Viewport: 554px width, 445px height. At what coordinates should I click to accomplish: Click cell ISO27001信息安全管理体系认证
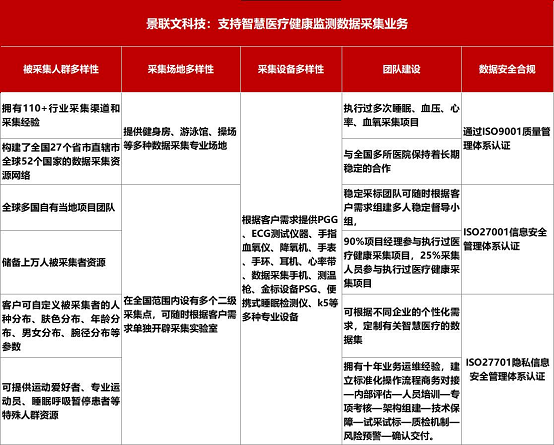[x=508, y=239]
